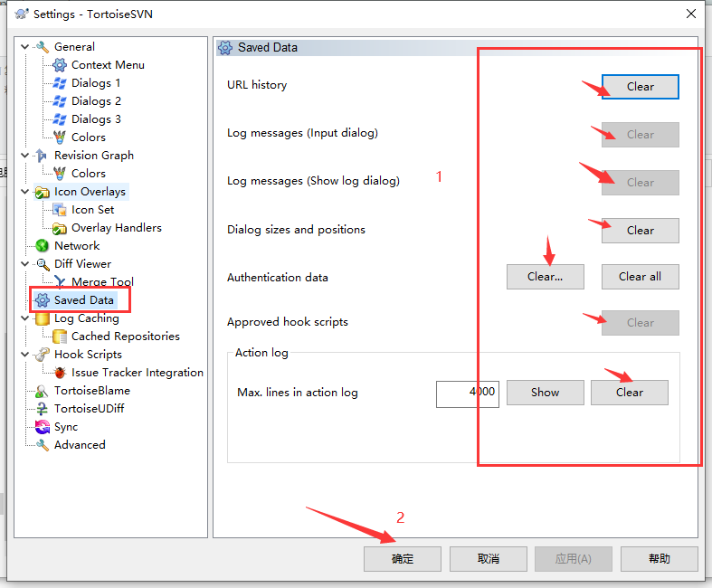Select Icon Set tree item
This screenshot has width=712, height=588.
[x=92, y=210]
